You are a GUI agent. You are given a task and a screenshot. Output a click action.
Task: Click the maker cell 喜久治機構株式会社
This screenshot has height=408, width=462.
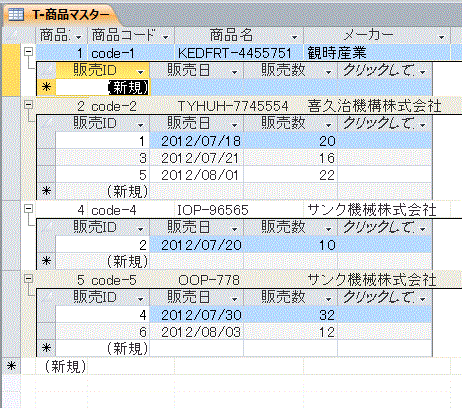click(x=377, y=106)
